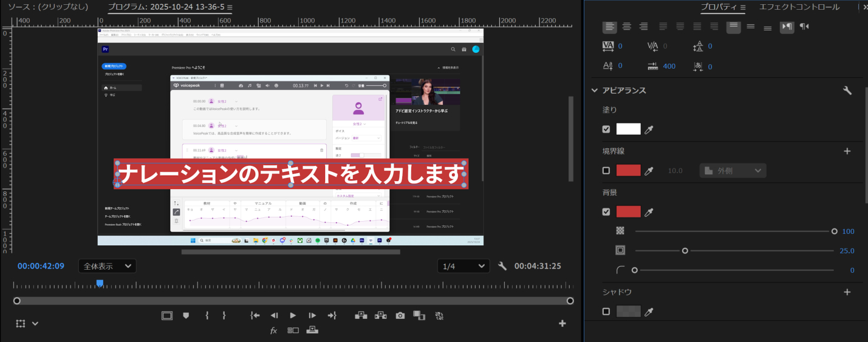Screen dimensions: 868x342
Task: Show more panel tabs overflow arrow
Action: click(866, 7)
